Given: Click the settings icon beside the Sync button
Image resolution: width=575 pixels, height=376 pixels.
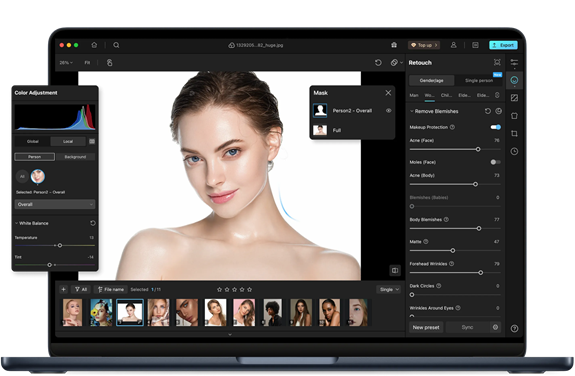Looking at the screenshot, I should point(495,327).
